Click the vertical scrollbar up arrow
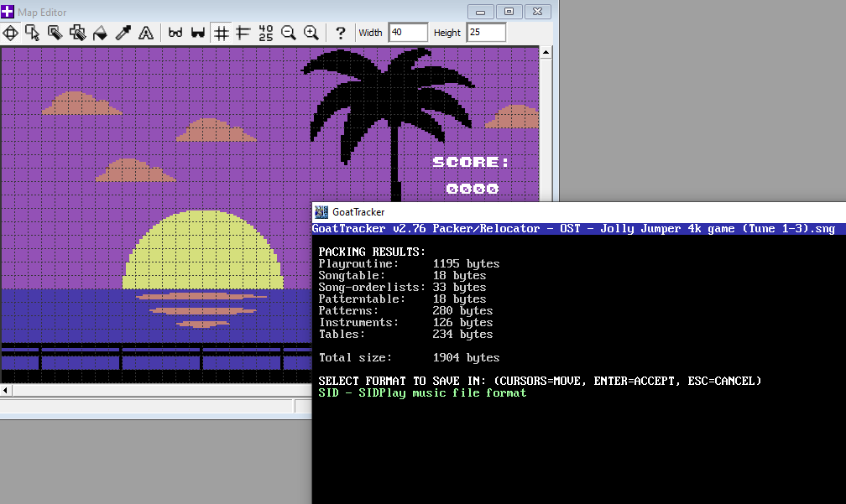This screenshot has height=504, width=846. [546, 52]
